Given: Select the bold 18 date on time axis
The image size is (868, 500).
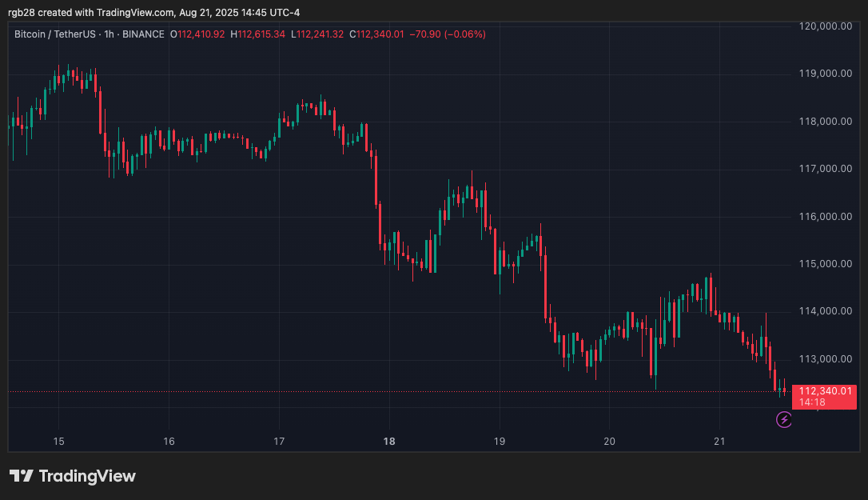Looking at the screenshot, I should coord(389,442).
